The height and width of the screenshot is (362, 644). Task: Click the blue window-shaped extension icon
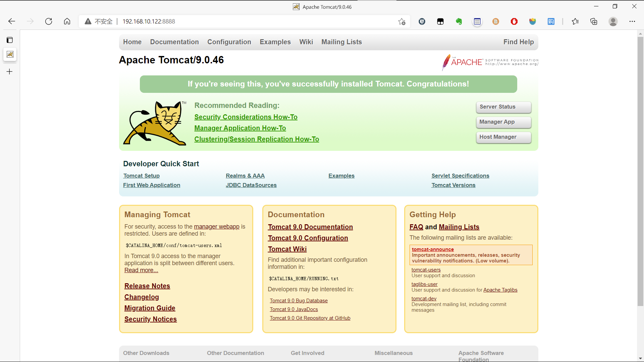point(477,21)
